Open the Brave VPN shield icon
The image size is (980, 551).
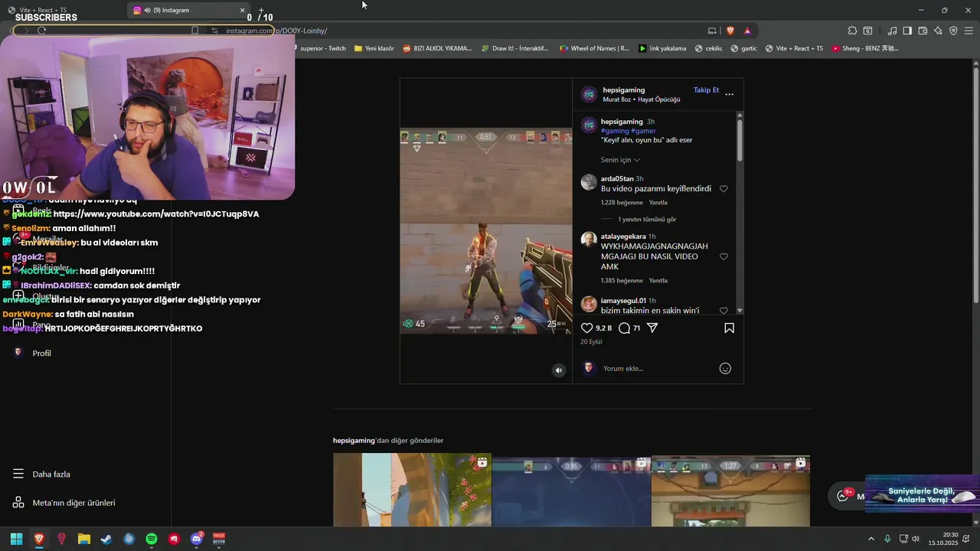pos(953,31)
